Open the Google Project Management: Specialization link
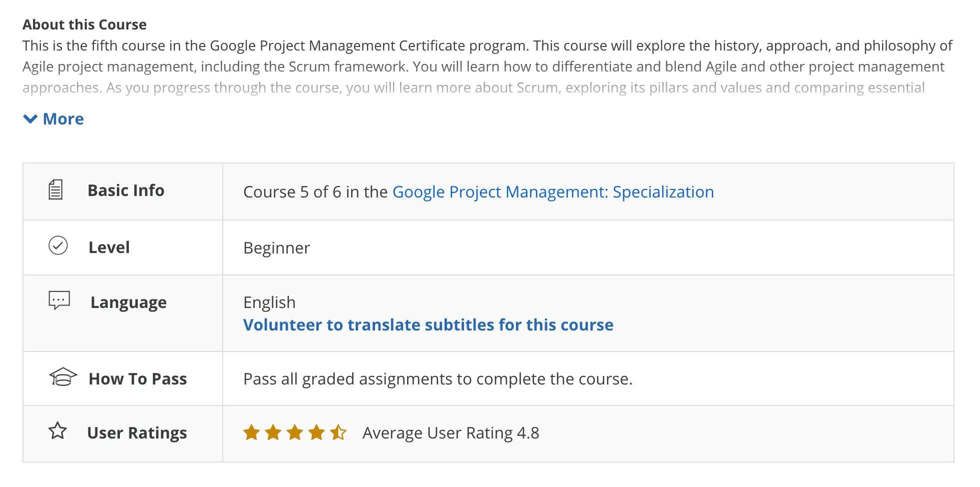Image resolution: width=980 pixels, height=487 pixels. point(553,192)
